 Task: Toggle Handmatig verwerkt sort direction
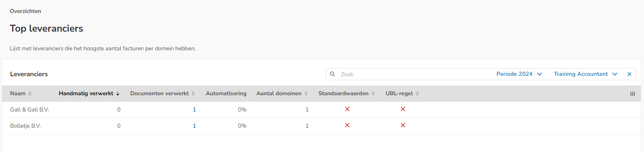[118, 94]
